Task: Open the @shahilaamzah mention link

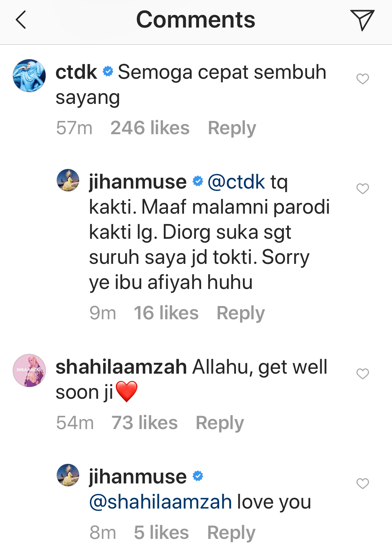Action: click(x=161, y=502)
